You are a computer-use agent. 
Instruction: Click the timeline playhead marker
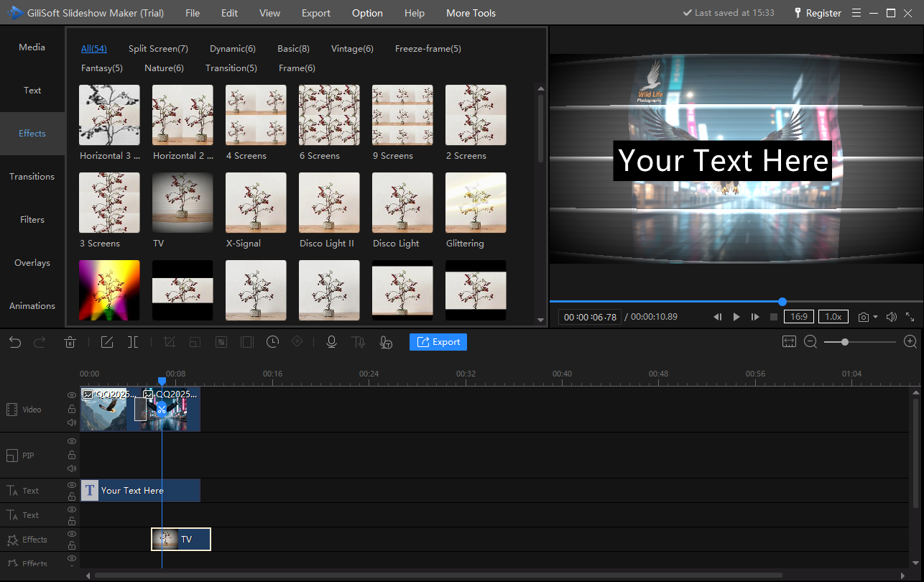coord(162,382)
